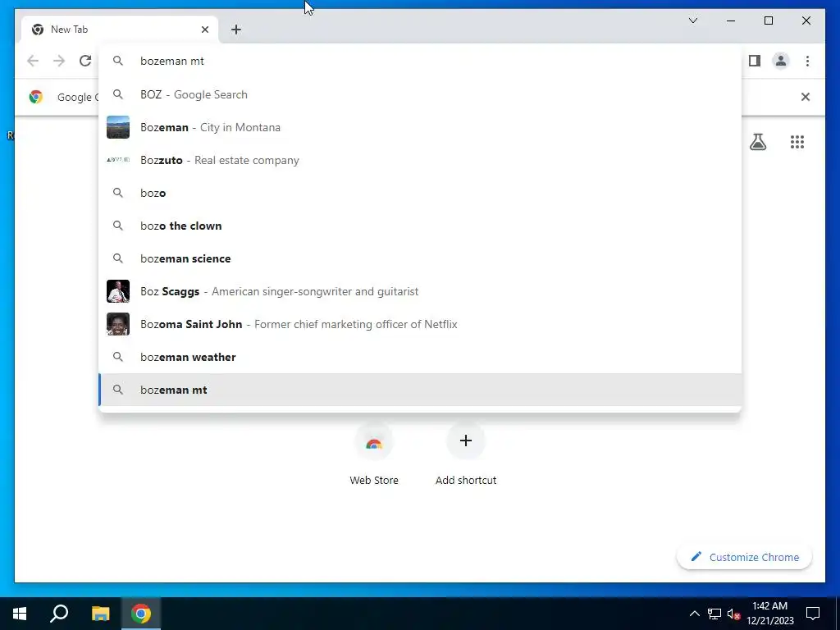
Task: Dismiss the Google Chrome info bar
Action: point(805,97)
